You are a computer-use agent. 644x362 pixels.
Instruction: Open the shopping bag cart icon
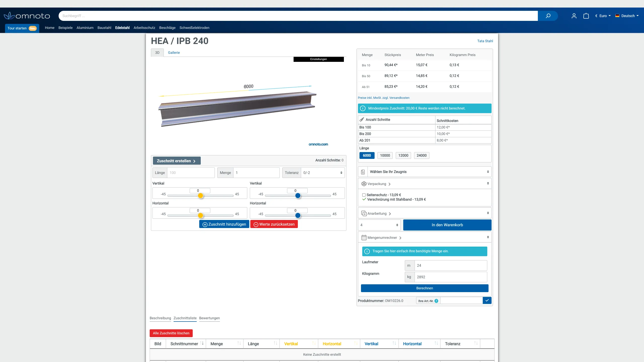coord(586,16)
